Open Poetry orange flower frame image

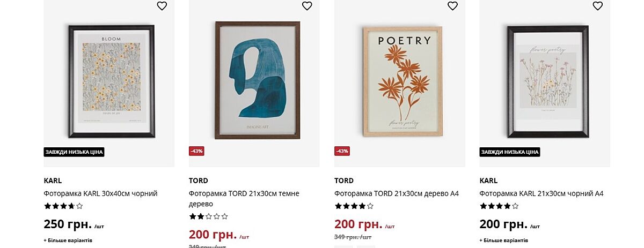tap(402, 81)
